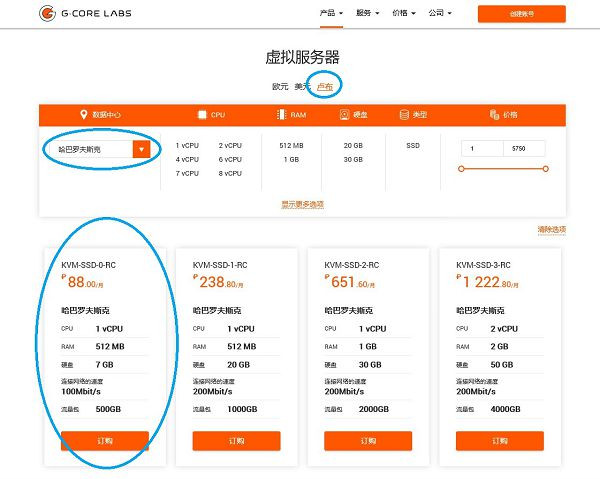Expand the 服务 menu
This screenshot has width=600, height=479.
click(x=370, y=14)
